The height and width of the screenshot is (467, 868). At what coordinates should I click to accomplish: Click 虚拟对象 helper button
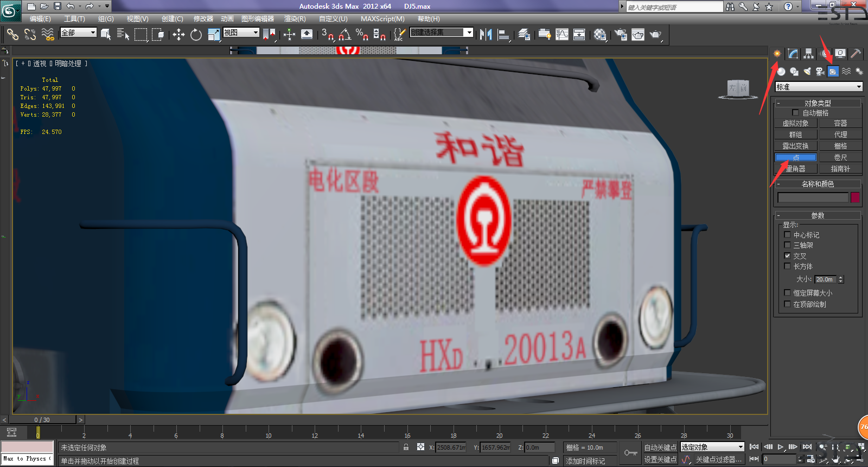coord(795,123)
